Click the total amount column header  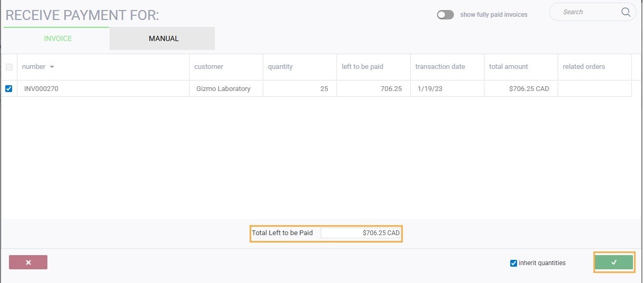pos(508,67)
